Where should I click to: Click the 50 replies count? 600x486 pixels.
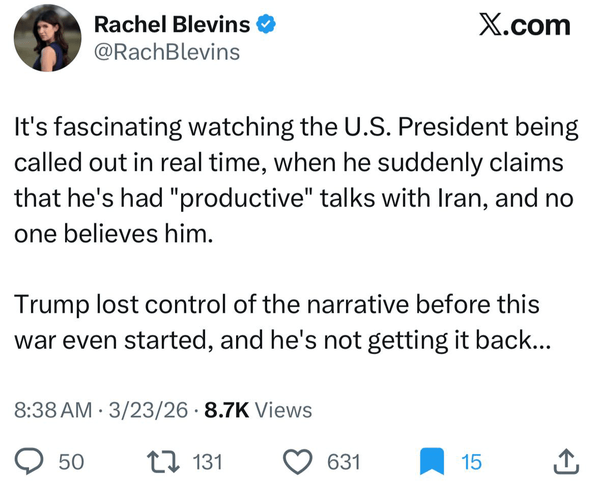pyautogui.click(x=71, y=462)
